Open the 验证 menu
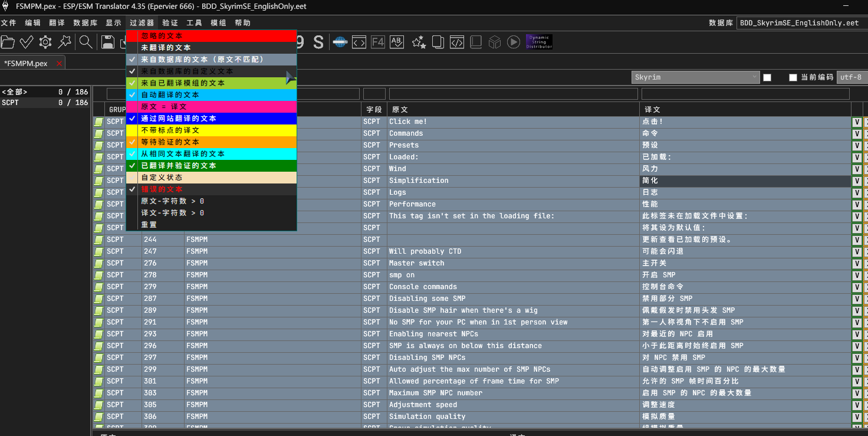 click(x=170, y=23)
